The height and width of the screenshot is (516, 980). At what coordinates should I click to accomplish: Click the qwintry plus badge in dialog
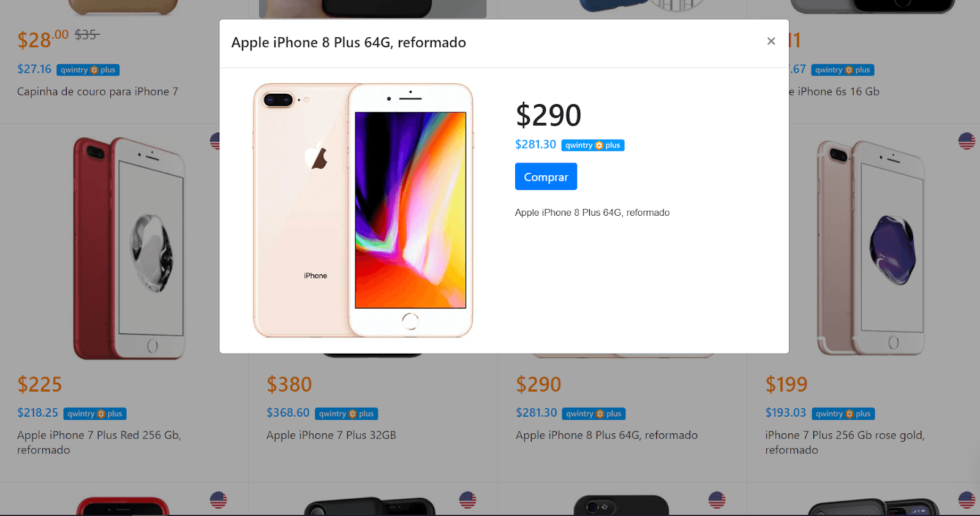tap(593, 145)
